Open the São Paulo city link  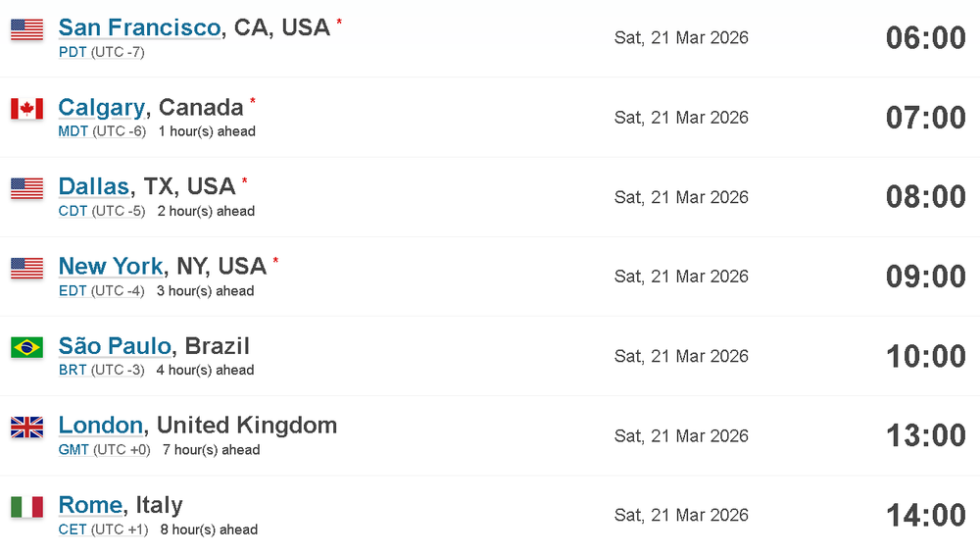115,345
